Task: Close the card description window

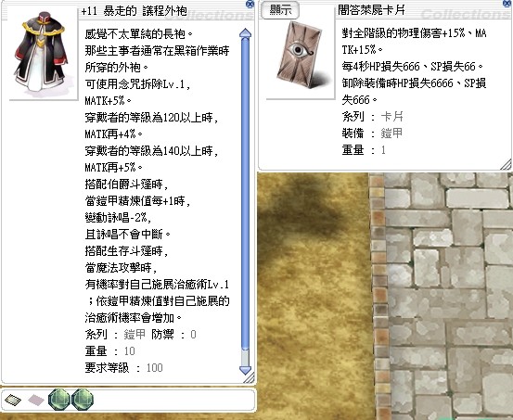Action: (507, 4)
